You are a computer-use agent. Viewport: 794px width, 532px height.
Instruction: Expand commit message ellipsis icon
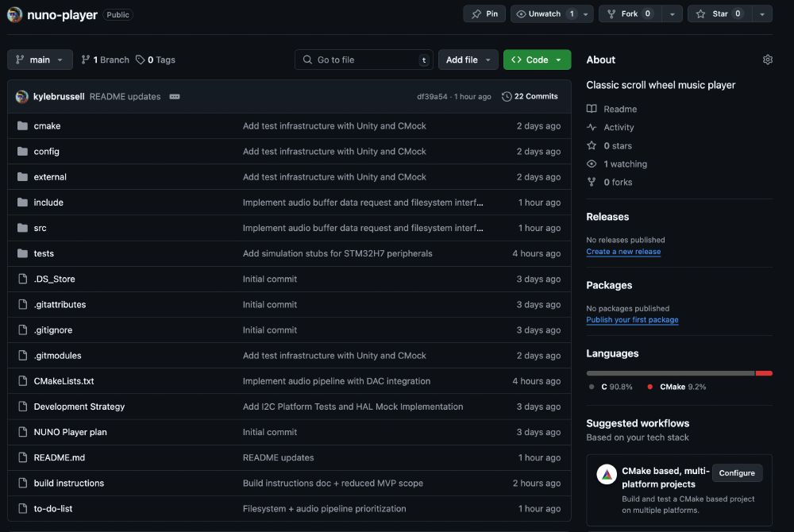click(x=174, y=97)
